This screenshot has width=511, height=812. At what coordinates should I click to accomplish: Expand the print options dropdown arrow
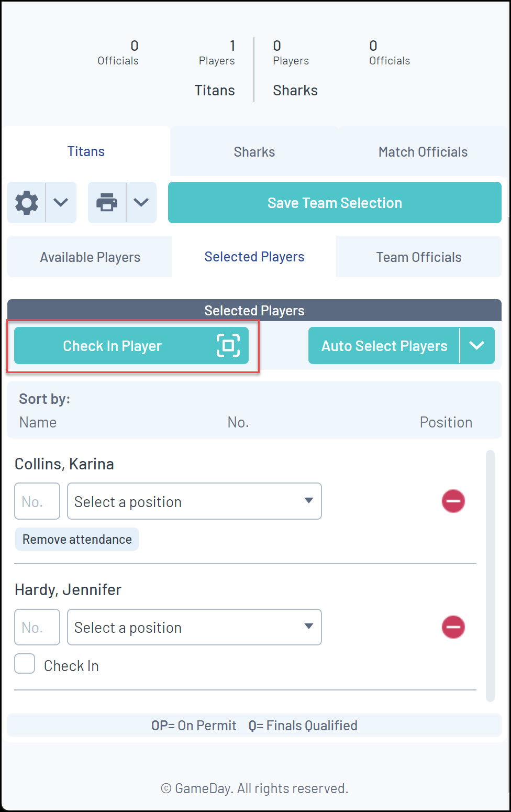coord(141,203)
